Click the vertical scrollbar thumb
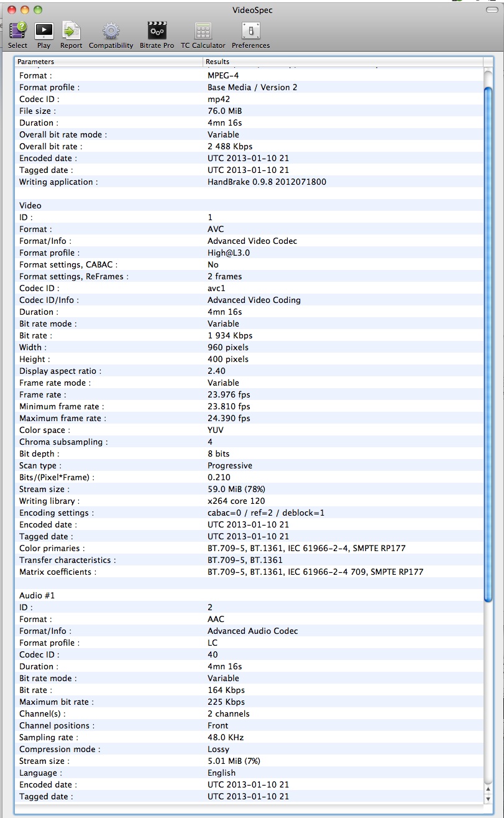 click(x=488, y=345)
